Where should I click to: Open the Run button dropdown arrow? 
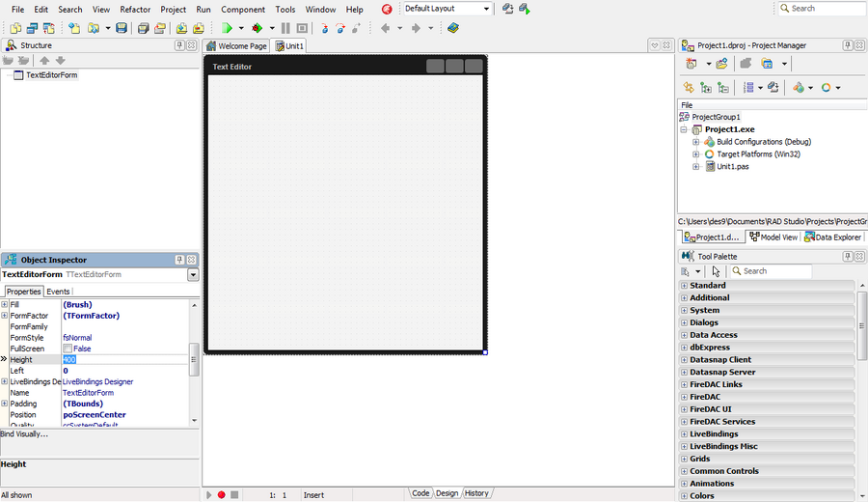(241, 28)
